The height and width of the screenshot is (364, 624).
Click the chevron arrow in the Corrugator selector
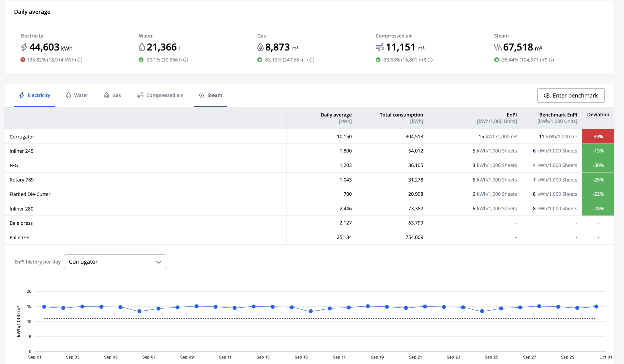click(x=158, y=262)
